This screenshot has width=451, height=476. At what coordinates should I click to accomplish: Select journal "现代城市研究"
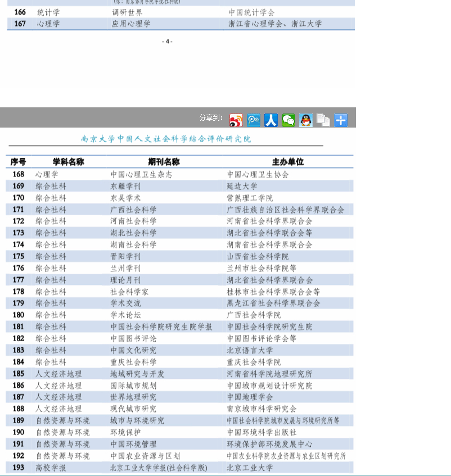pos(133,409)
